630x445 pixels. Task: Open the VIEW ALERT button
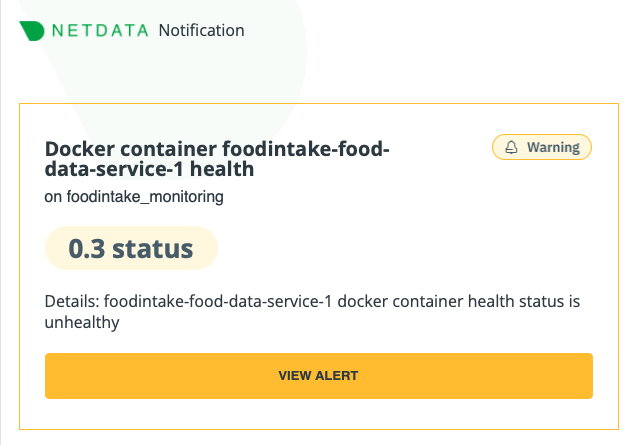[x=318, y=376]
